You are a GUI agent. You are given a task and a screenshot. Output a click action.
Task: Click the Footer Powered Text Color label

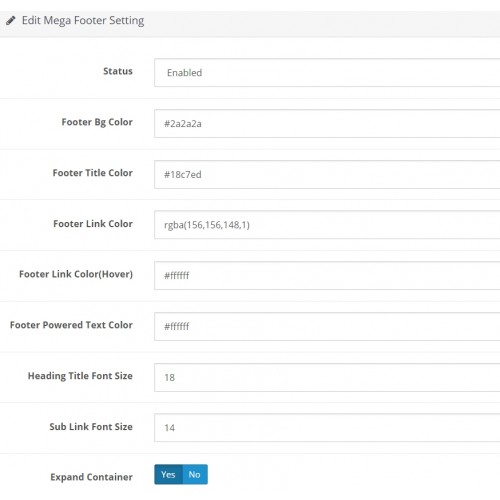click(x=71, y=325)
